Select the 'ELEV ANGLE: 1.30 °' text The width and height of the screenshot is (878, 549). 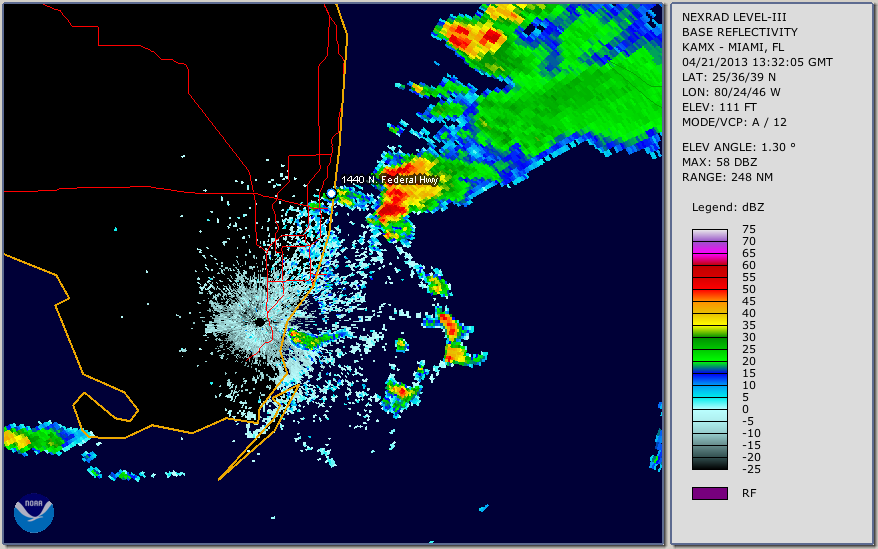(x=739, y=147)
